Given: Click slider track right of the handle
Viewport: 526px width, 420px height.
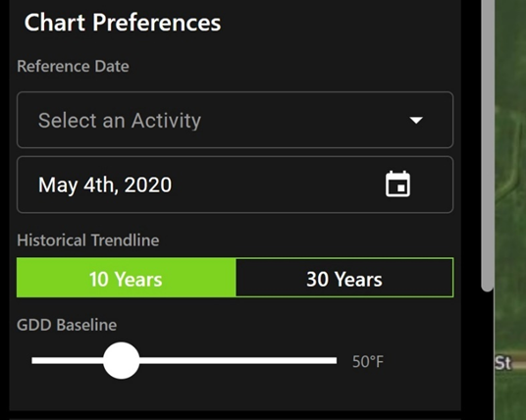Looking at the screenshot, I should coord(238,360).
